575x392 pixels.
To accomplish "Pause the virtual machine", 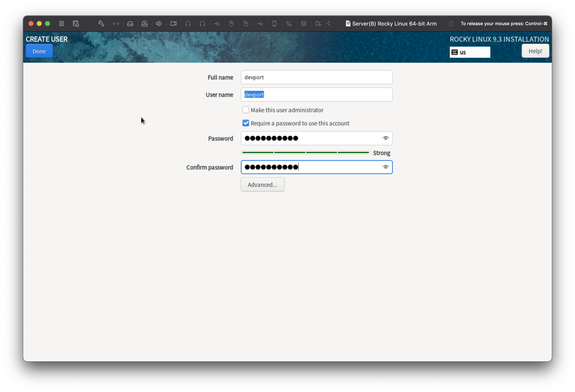I will point(62,24).
